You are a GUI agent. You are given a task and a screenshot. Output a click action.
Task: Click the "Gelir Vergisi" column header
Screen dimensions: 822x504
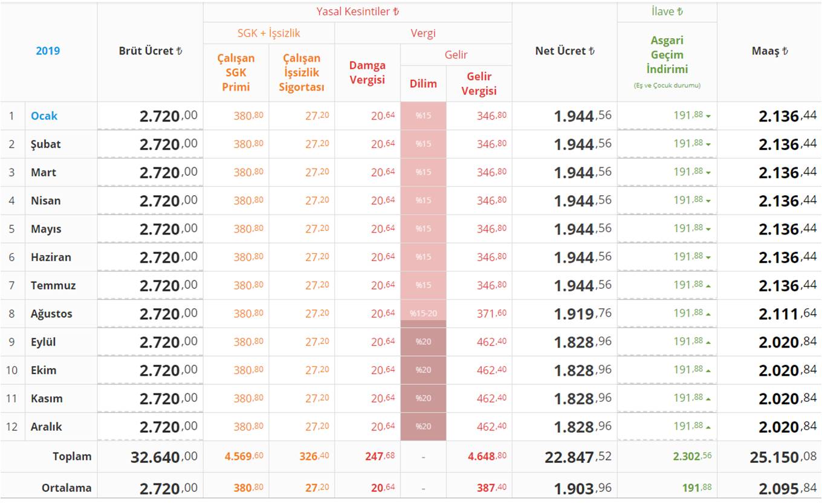point(479,83)
